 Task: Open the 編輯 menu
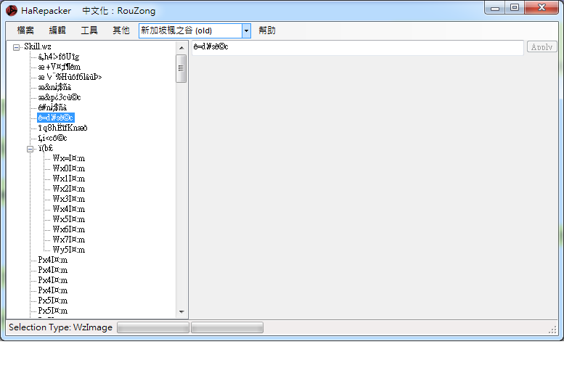(x=57, y=30)
